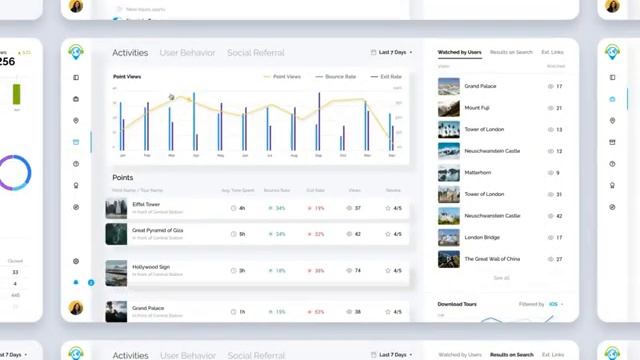Screen dimensions: 640x360
Task: Toggle the Bounce Rate legend entry
Action: pos(336,77)
